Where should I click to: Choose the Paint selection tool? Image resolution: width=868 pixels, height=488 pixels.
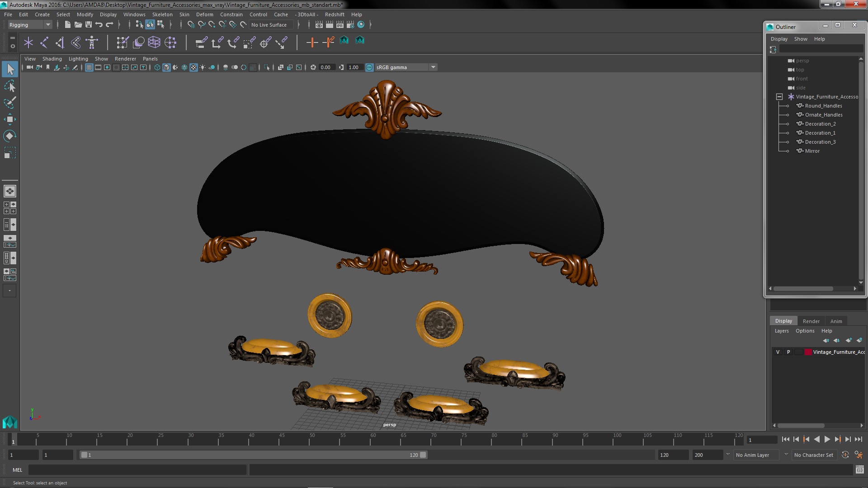coord(10,103)
